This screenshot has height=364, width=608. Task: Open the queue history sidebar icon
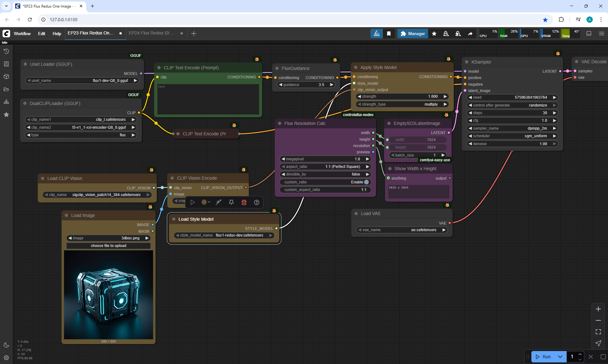[x=6, y=51]
